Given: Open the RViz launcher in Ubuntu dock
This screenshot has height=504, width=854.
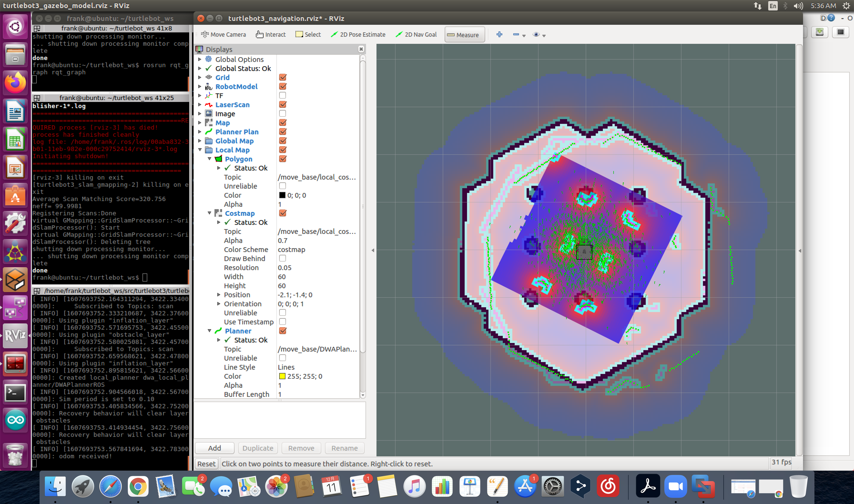Looking at the screenshot, I should coord(15,336).
